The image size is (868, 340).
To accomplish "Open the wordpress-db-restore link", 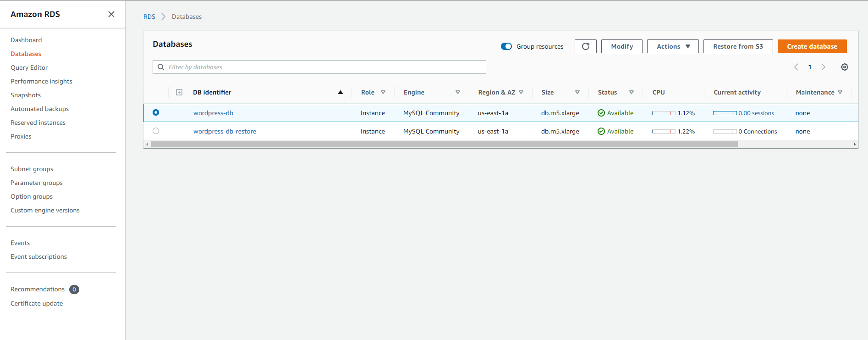I will (x=225, y=131).
